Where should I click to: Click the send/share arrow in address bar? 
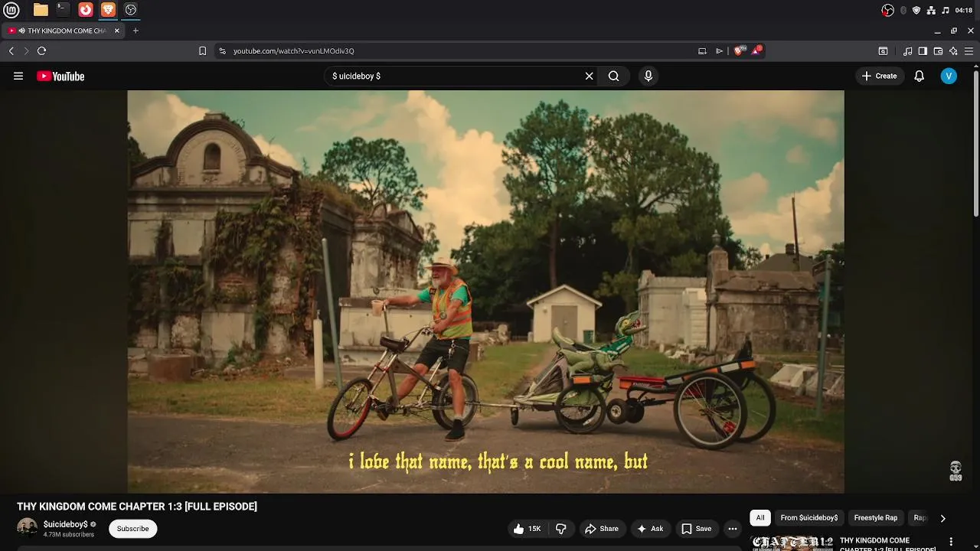tap(719, 51)
